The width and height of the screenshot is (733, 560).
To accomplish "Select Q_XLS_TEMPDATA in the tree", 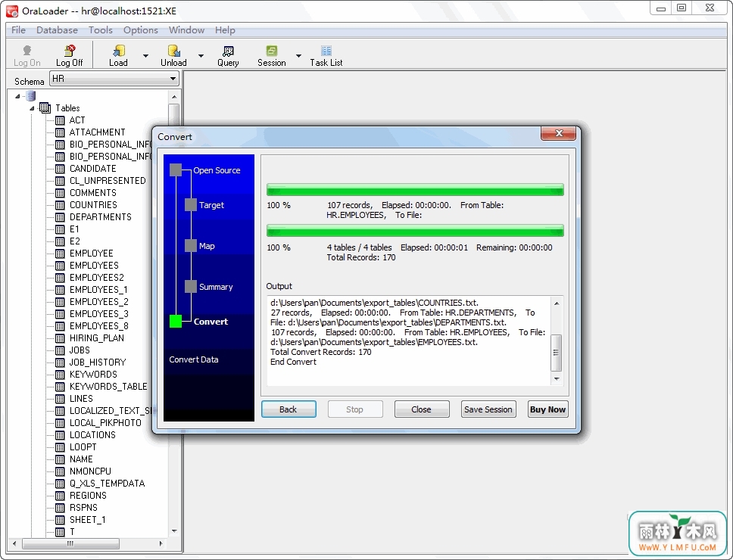I will click(x=107, y=484).
